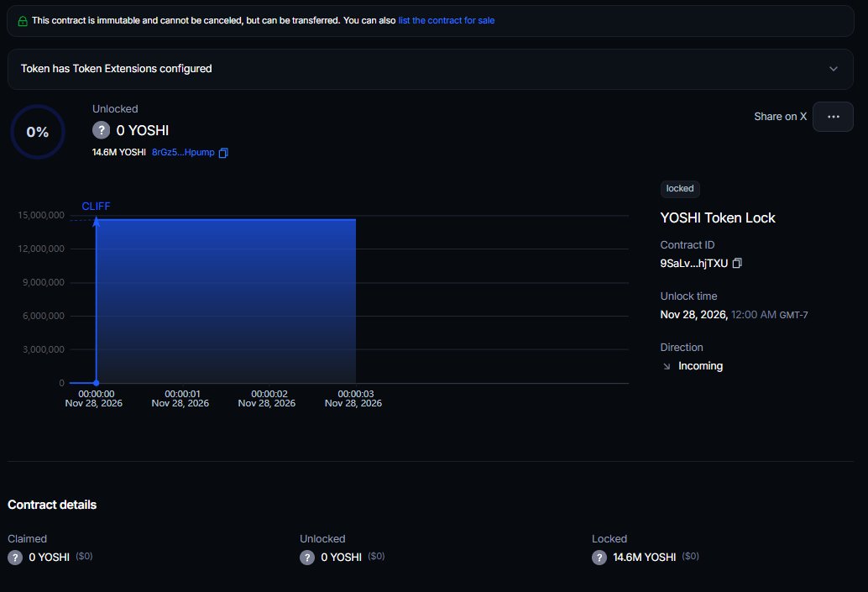The image size is (868, 592).
Task: Click the unlock time Nov 28, 2026
Action: tap(734, 315)
